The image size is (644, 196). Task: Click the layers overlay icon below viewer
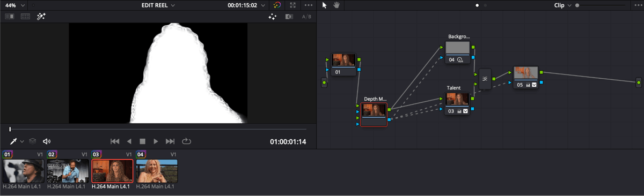click(33, 141)
